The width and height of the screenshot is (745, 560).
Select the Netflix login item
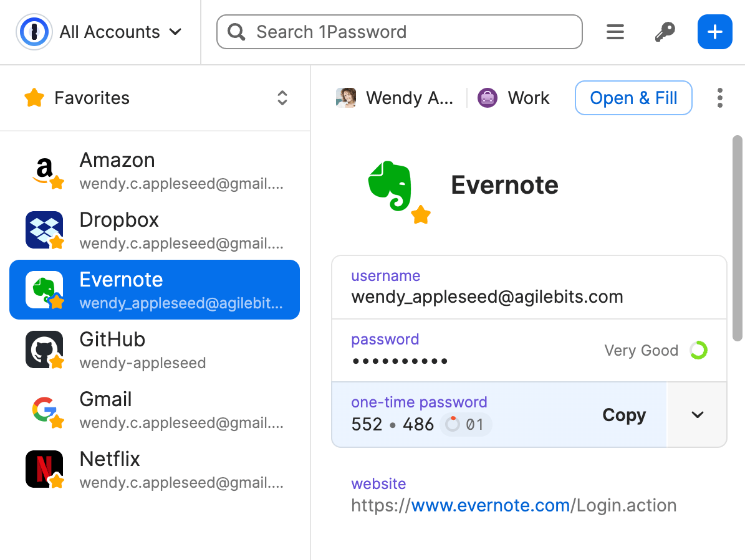tap(155, 469)
